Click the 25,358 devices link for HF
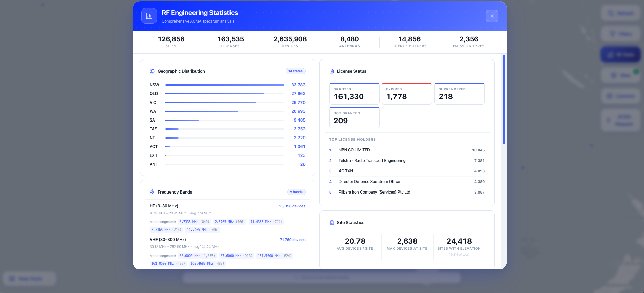Screen dimensions: 644x293 click(x=292, y=206)
